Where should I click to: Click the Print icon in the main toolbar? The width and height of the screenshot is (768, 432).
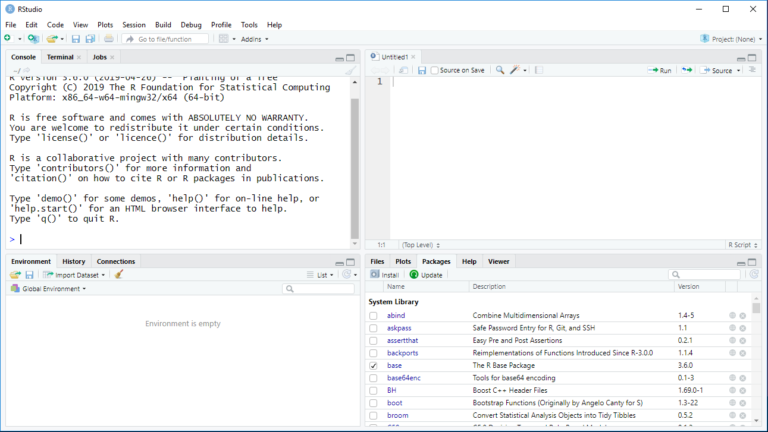tap(108, 39)
